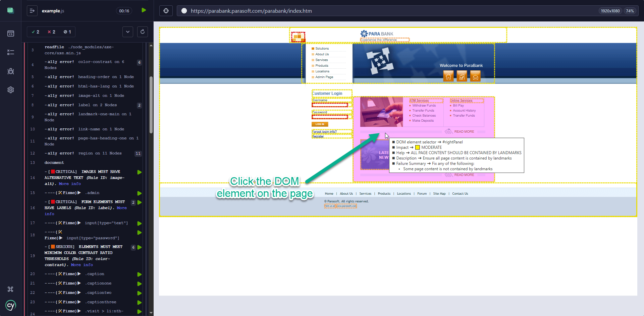Open the debug panel from the sidebar
Screen dimensions: 644x316
pos(11,71)
